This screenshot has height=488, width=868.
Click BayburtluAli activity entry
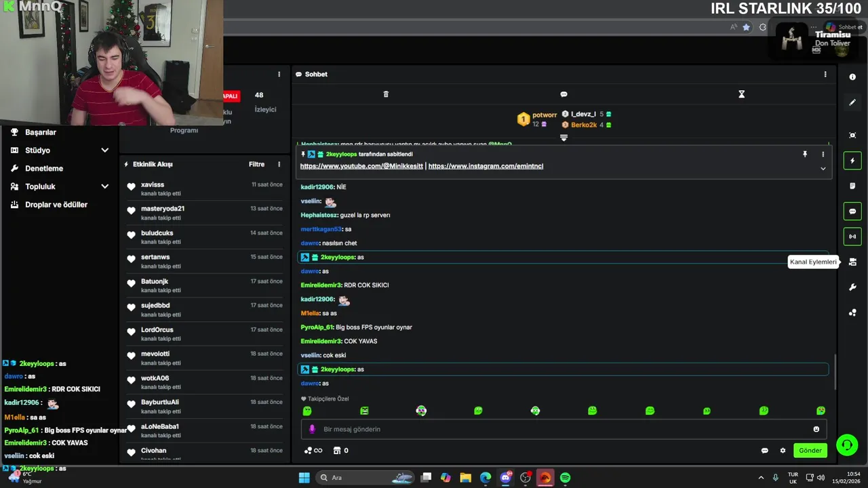click(205, 407)
